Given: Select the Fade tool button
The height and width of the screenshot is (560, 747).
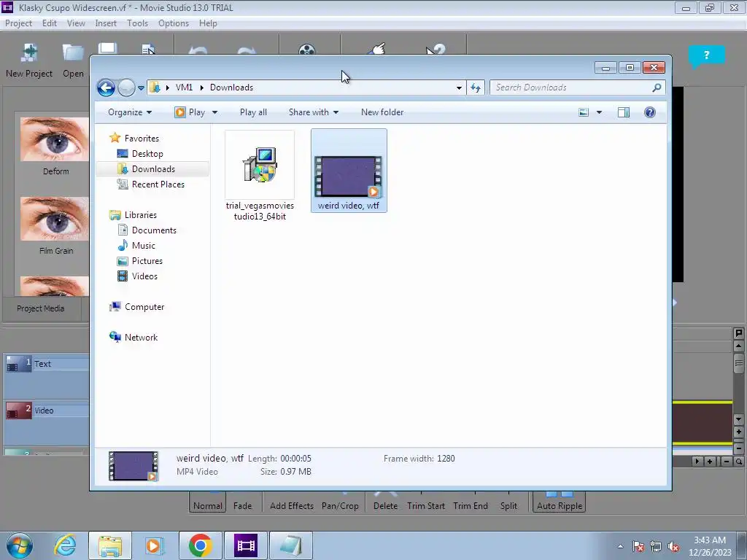Looking at the screenshot, I should click(x=242, y=506).
